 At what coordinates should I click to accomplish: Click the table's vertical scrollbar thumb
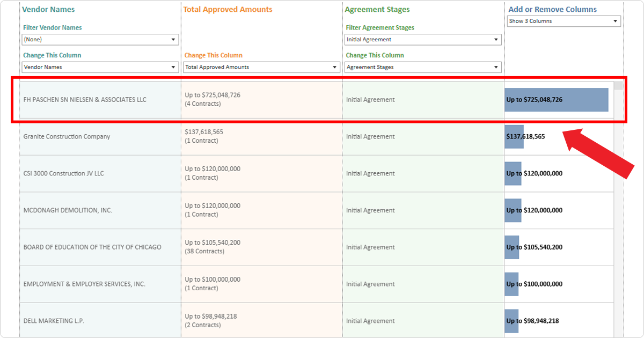point(618,85)
